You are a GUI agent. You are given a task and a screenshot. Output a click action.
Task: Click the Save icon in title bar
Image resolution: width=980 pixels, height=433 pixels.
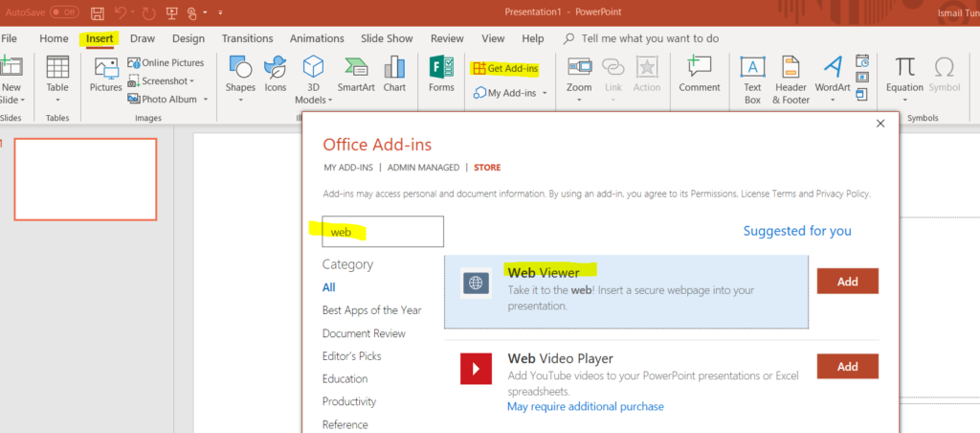pyautogui.click(x=98, y=12)
